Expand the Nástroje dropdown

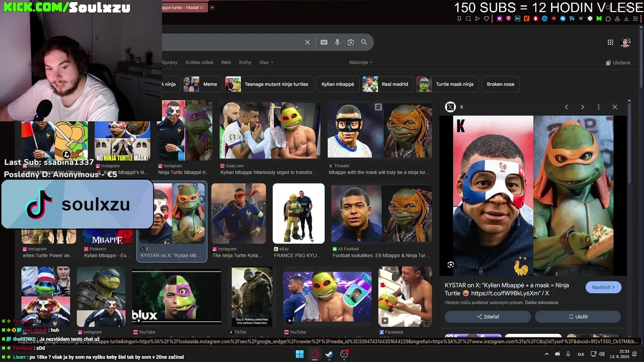pos(361,62)
